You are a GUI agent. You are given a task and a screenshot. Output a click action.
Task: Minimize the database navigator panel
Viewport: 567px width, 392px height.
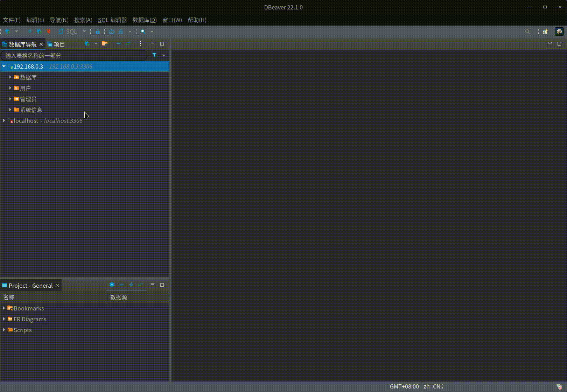pos(153,43)
